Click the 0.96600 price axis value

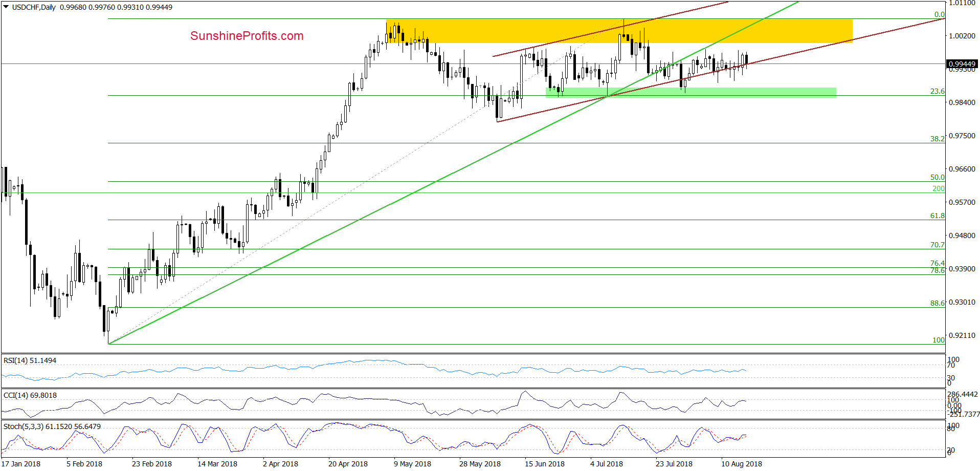coord(962,169)
